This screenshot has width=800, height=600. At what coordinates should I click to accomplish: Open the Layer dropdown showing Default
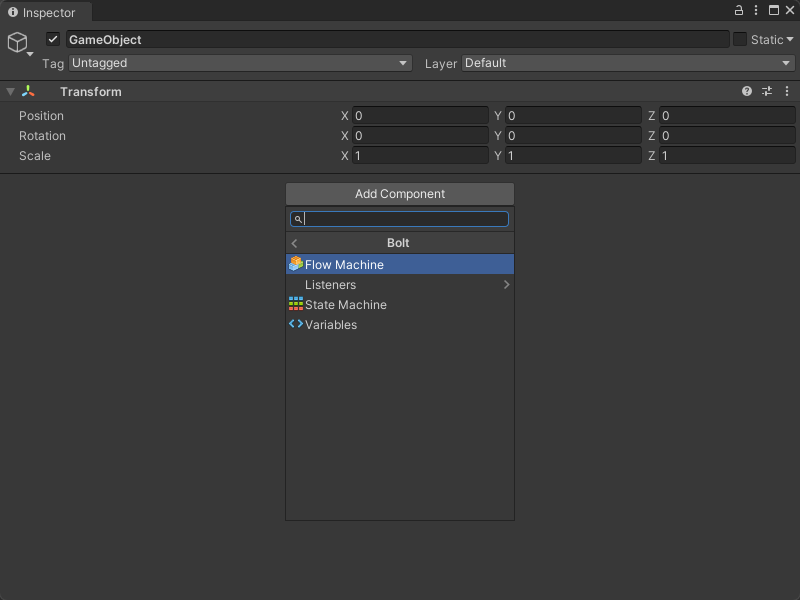tap(627, 63)
